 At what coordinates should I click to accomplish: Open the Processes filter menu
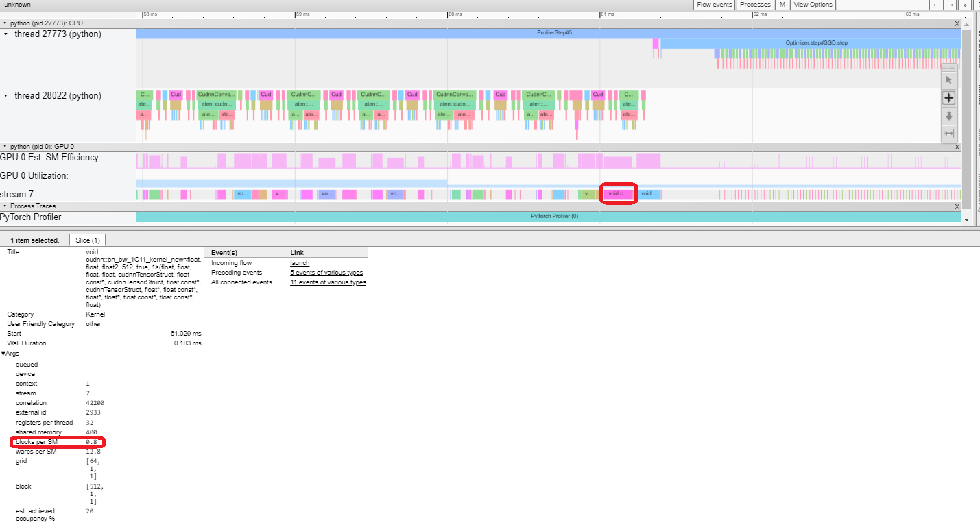tap(755, 5)
